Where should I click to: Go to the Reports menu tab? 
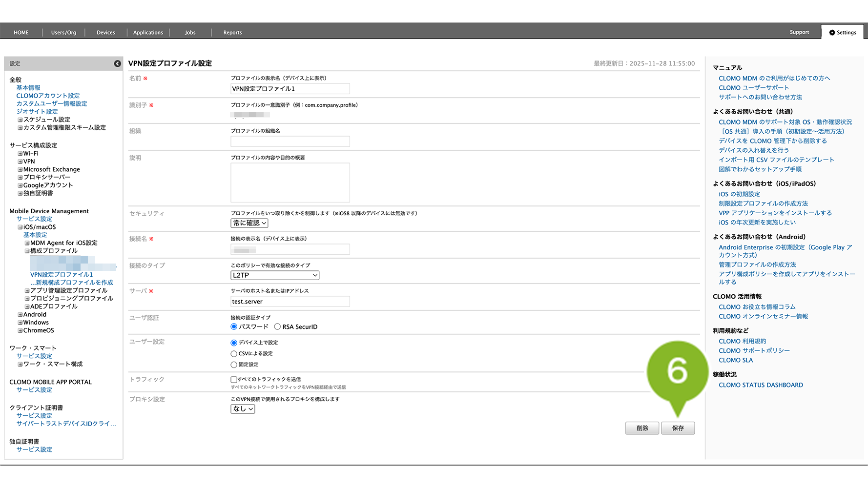232,33
